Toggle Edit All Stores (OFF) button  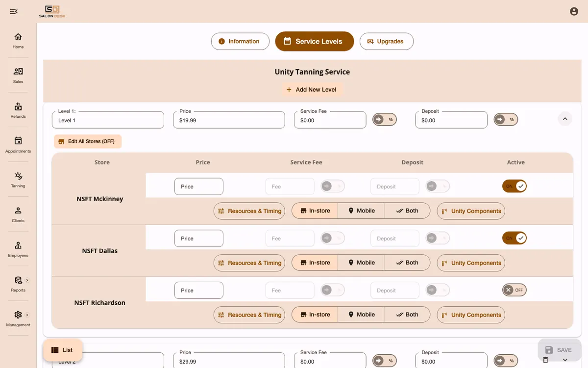88,141
